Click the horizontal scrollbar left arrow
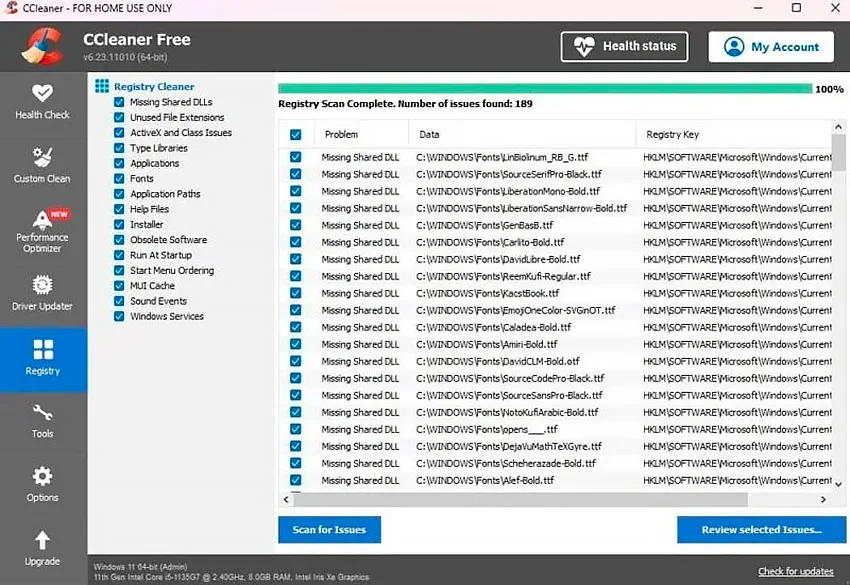The image size is (850, 585). pos(286,499)
